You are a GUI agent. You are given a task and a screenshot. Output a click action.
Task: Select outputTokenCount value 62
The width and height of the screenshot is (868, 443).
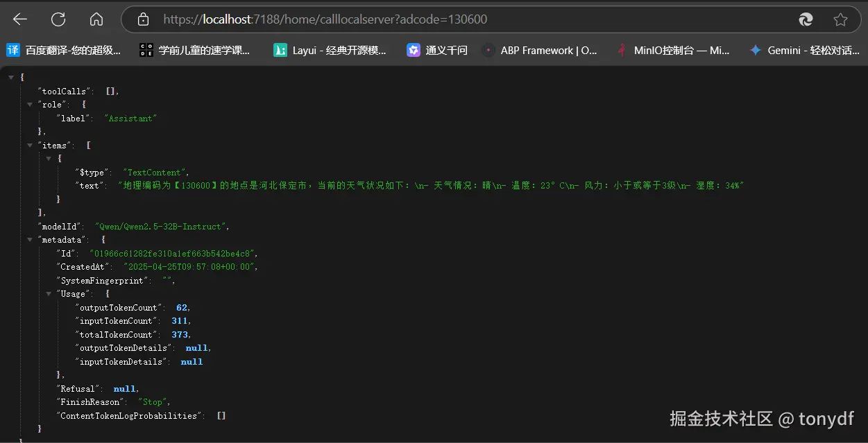point(182,308)
